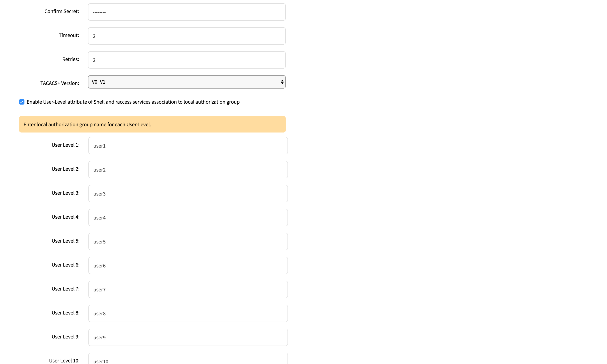The image size is (607, 364).
Task: Click the 'User Level 9:' label
Action: click(66, 337)
